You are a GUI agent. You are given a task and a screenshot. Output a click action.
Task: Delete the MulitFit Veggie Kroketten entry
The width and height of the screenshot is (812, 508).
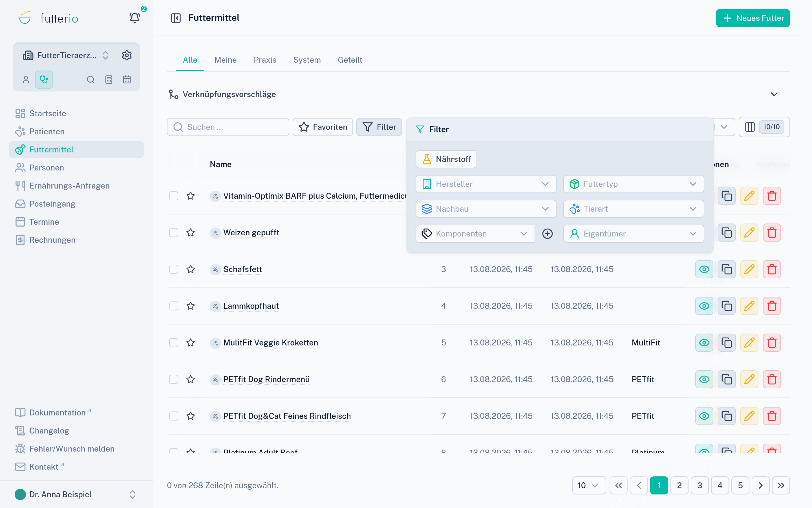pos(771,342)
